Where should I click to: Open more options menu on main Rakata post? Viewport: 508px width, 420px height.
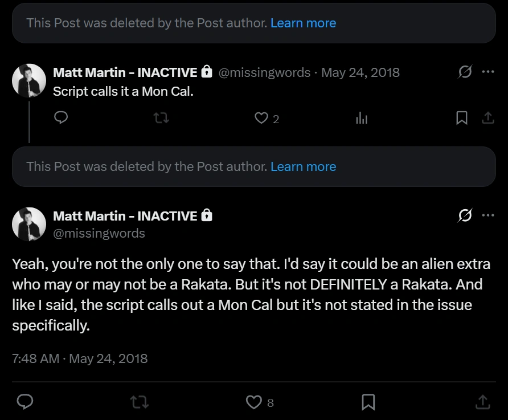(488, 216)
